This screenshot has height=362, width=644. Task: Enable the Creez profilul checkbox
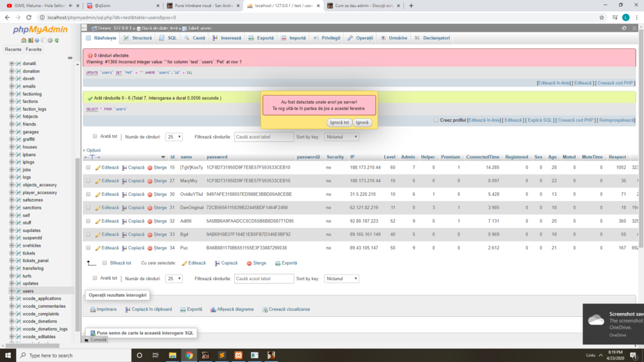point(436,120)
